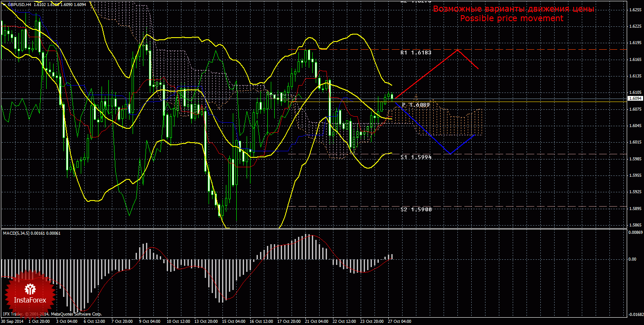Click the 30 Sep 2014 date label
This screenshot has height=325, width=644.
[x=13, y=322]
